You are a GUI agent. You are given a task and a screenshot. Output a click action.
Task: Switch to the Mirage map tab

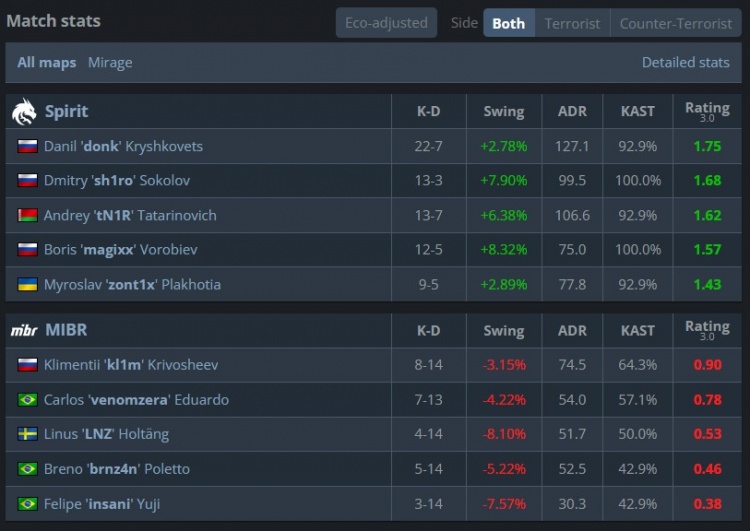click(110, 63)
